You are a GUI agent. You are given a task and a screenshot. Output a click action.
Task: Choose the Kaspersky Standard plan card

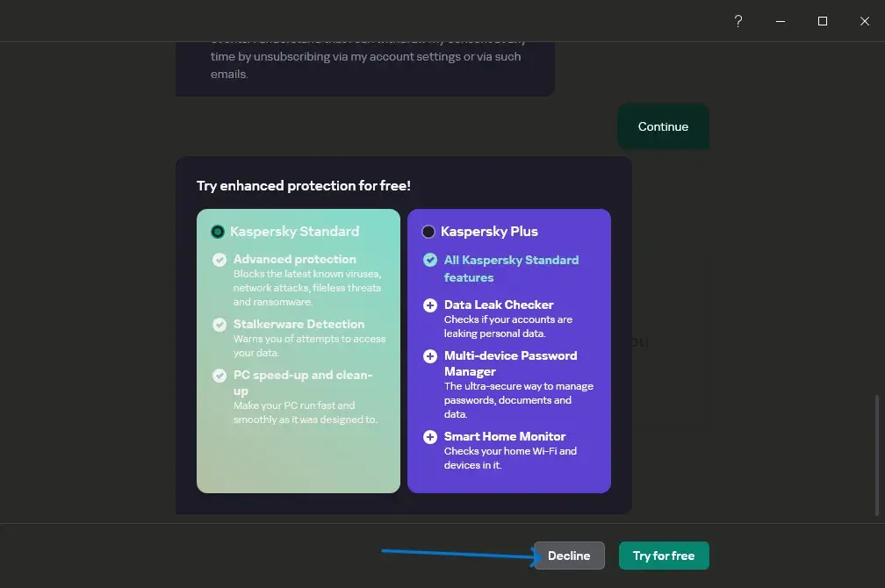298,351
